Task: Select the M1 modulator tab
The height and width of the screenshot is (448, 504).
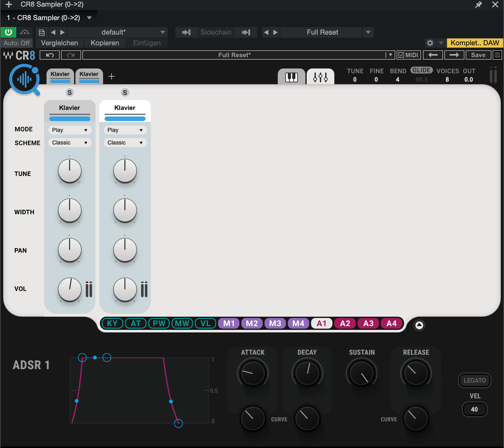Action: click(x=229, y=323)
